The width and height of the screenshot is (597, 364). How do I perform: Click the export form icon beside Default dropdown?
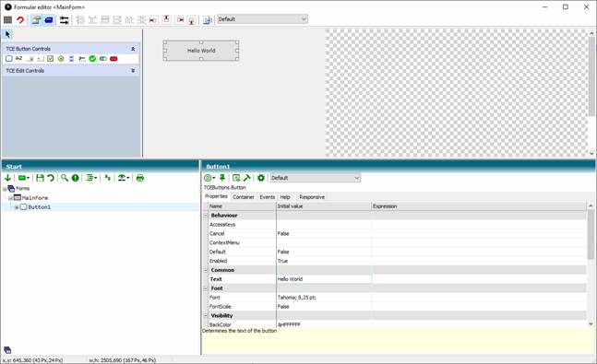click(207, 19)
